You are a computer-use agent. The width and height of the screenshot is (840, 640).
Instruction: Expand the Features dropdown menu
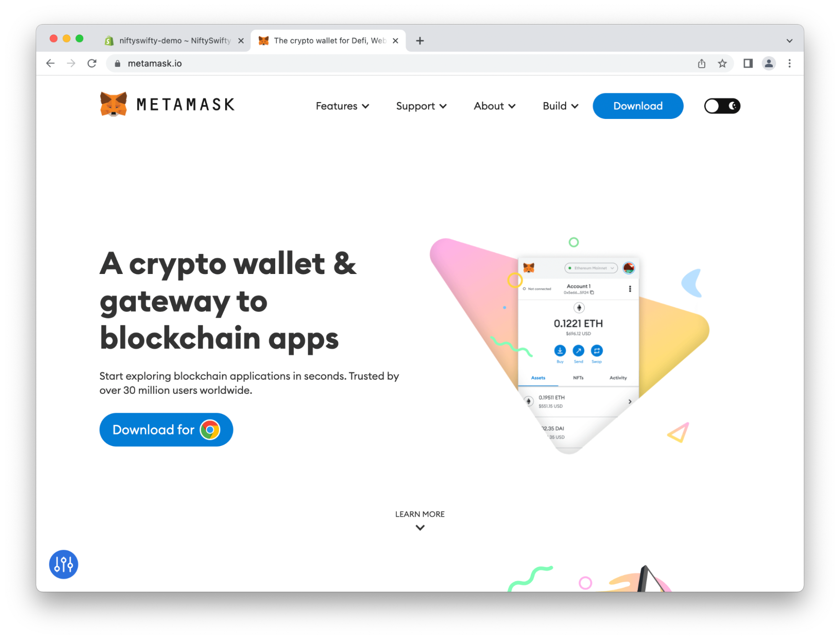click(342, 106)
